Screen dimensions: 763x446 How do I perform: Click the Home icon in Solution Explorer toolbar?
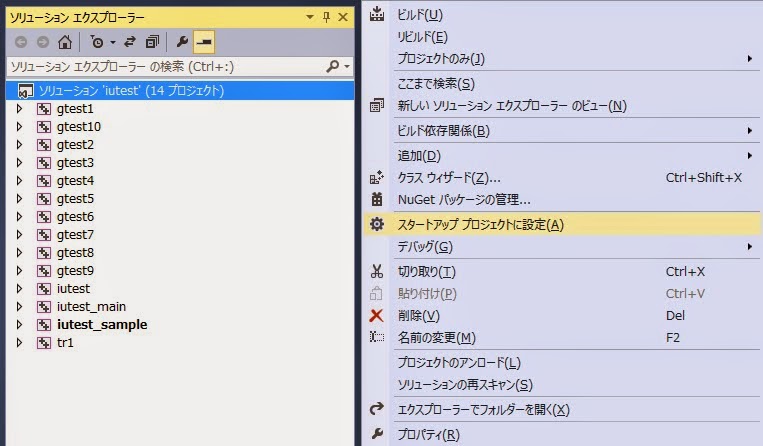pos(65,42)
